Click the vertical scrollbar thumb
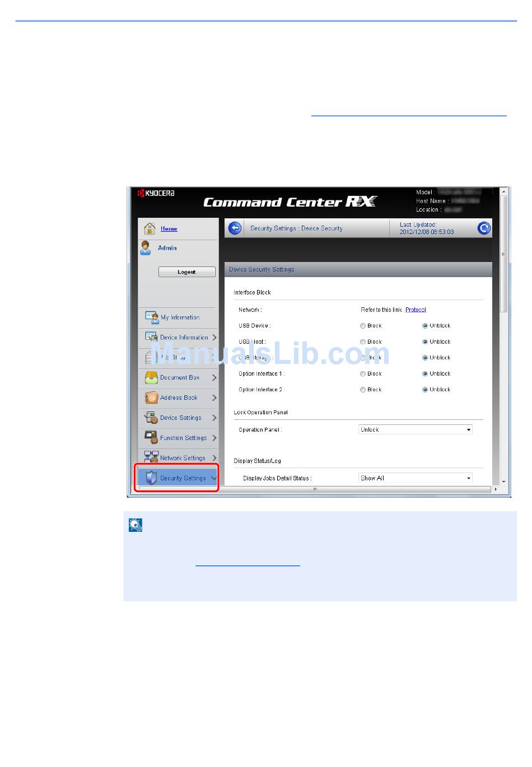Image resolution: width=532 pixels, height=767 pixels. (504, 254)
